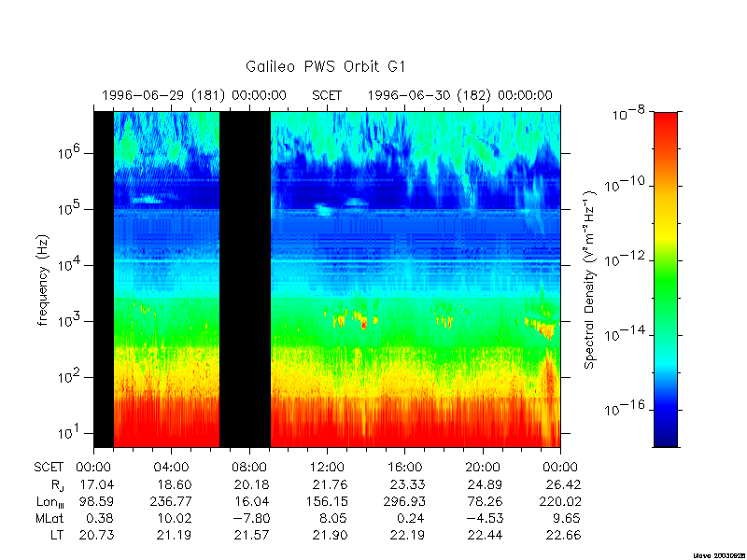The image size is (747, 560).
Task: Select the SCET time 08:00
Action: click(249, 468)
